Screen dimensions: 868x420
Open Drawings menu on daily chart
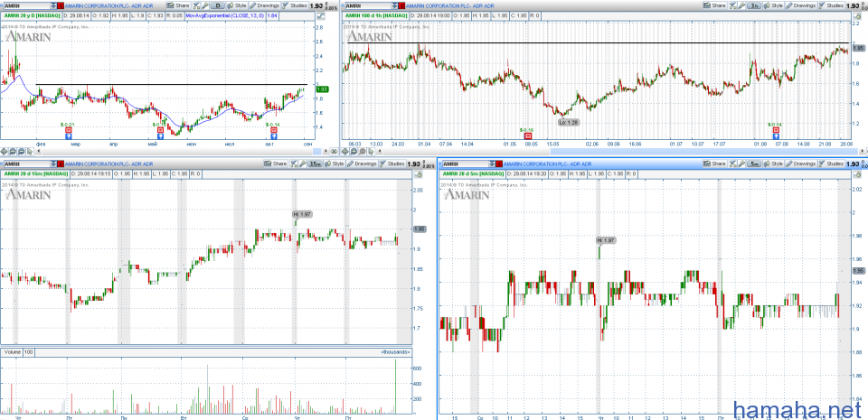(264, 5)
